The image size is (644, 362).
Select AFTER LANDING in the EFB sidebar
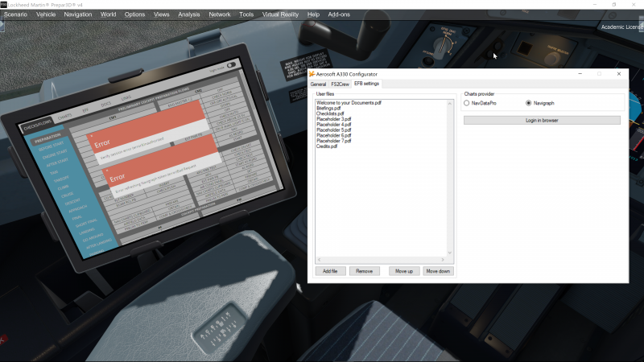(99, 245)
